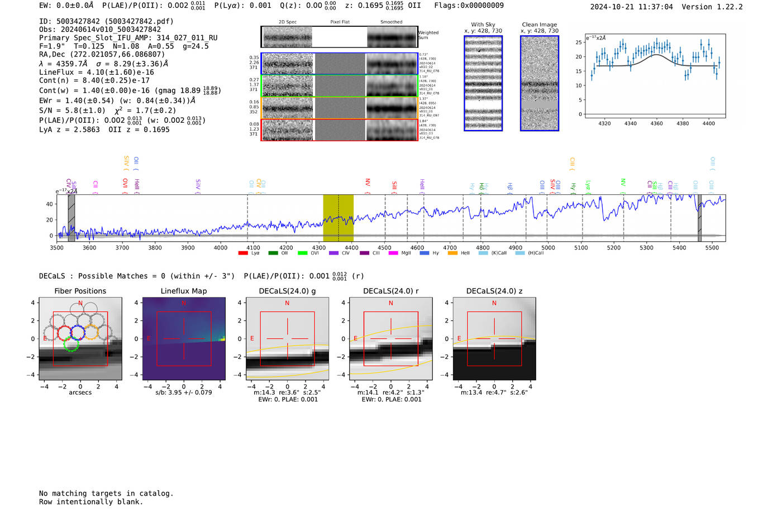The width and height of the screenshot is (782, 532).
Task: Select the EW: 0.0±0.0Å header value
Action: tap(66, 5)
